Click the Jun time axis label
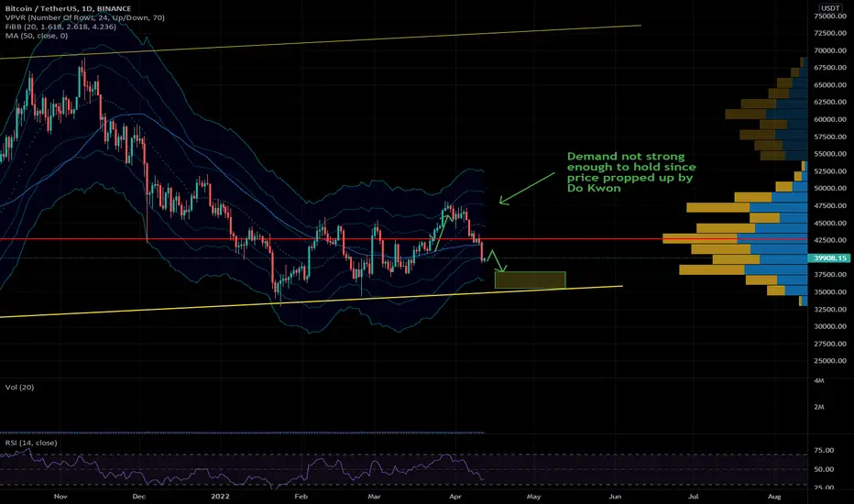This screenshot has width=854, height=504. coord(614,497)
